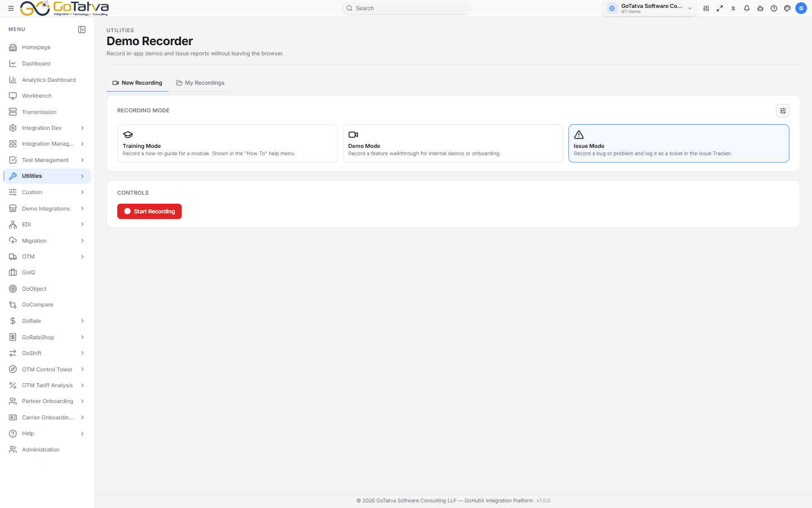Switch to the New Recording tab
812x508 pixels.
click(138, 83)
